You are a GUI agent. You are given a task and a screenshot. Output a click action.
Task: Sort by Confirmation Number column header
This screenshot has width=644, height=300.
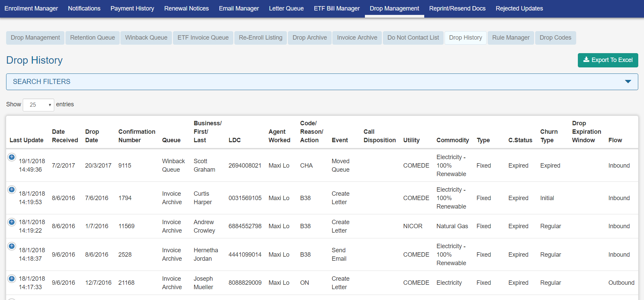(x=137, y=136)
